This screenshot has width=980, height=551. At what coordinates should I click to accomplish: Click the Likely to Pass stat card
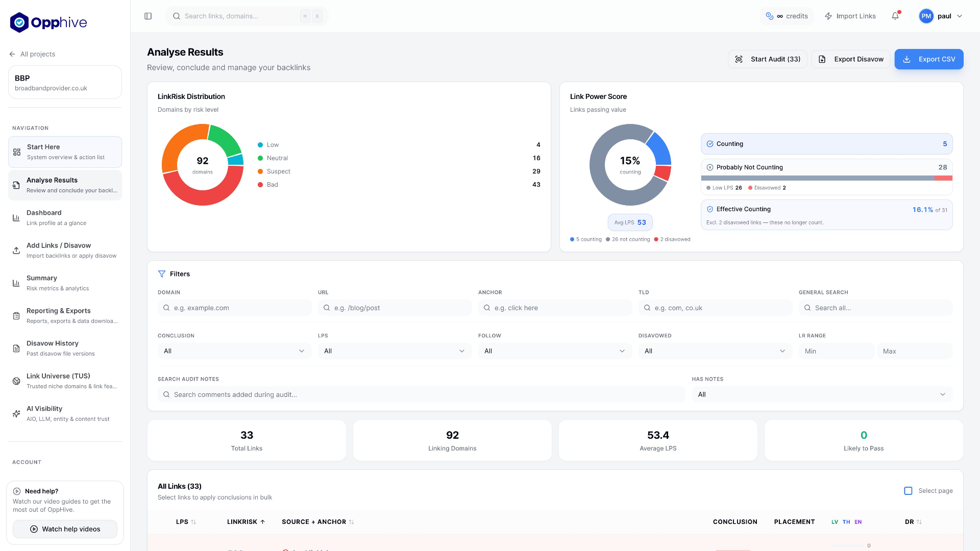coord(864,440)
